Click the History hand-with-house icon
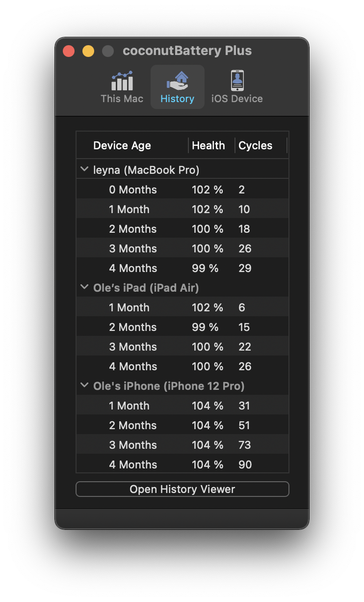Image resolution: width=364 pixels, height=602 pixels. [x=178, y=81]
